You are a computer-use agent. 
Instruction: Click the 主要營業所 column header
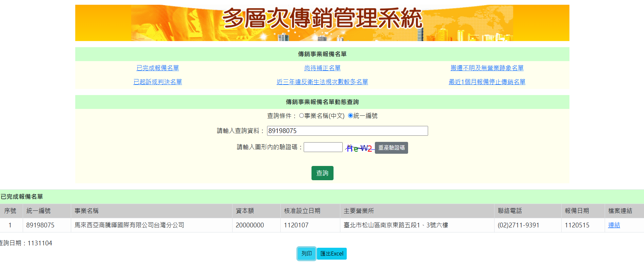pos(417,211)
